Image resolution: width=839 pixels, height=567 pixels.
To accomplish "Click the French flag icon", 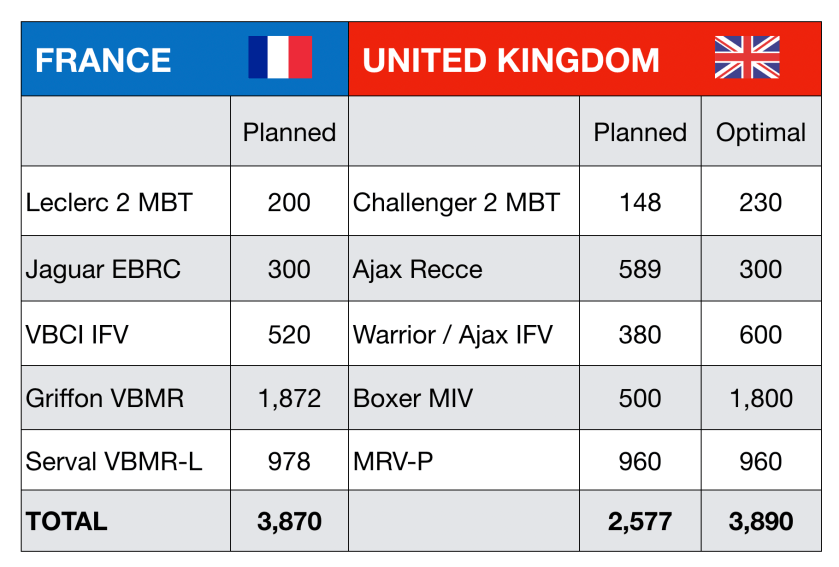I will (x=279, y=58).
